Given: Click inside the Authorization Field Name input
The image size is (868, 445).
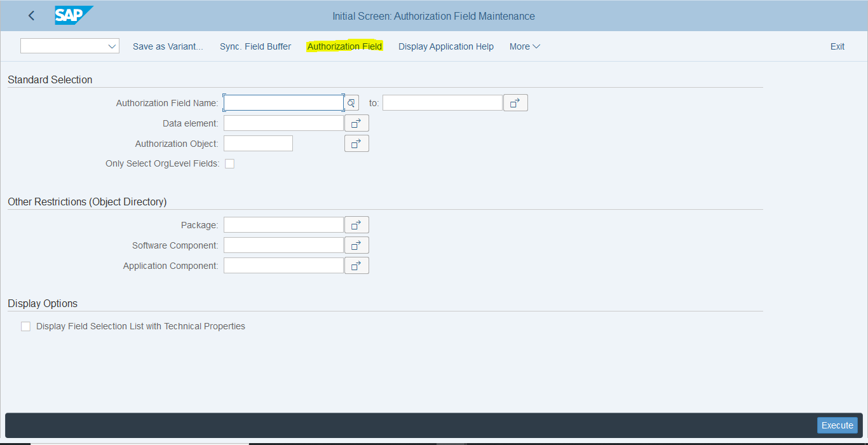Looking at the screenshot, I should click(283, 102).
